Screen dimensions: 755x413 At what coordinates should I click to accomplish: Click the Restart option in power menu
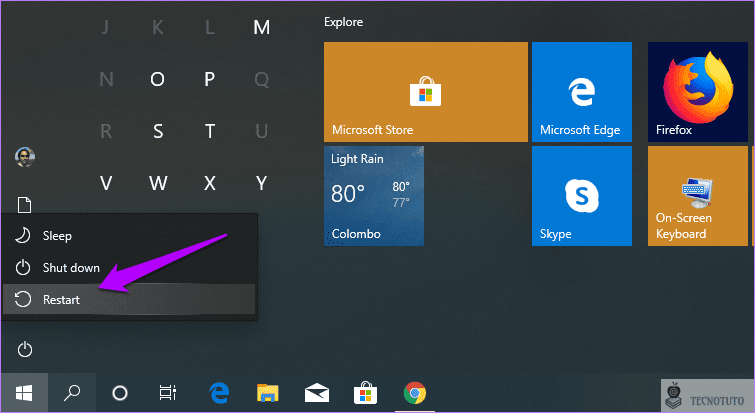pos(129,299)
